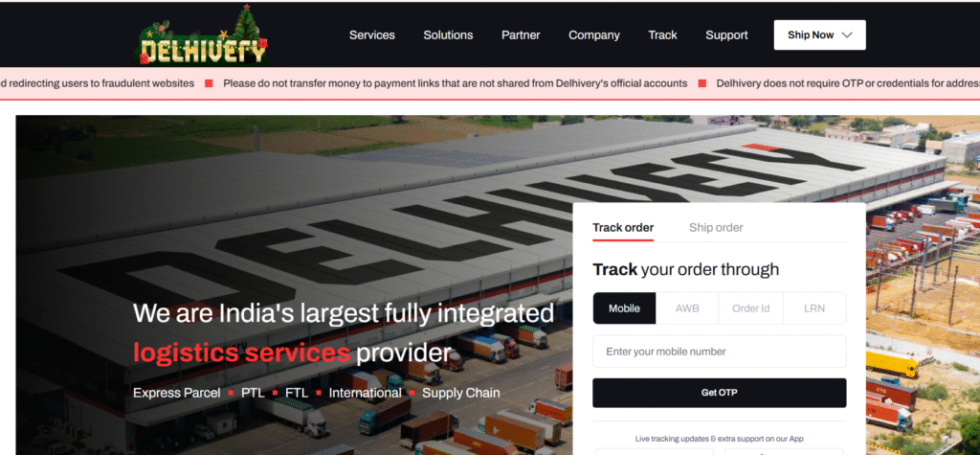Select the Track order tab

623,228
